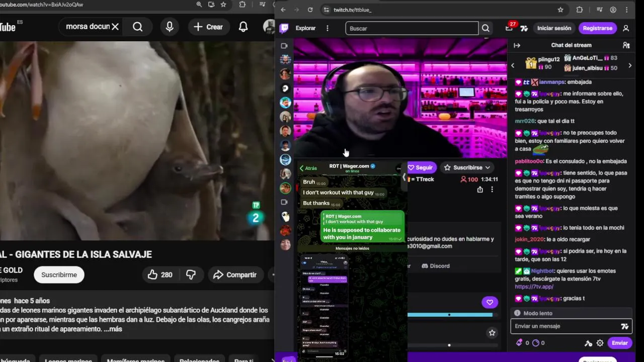Open the chat community users icon

(x=626, y=45)
